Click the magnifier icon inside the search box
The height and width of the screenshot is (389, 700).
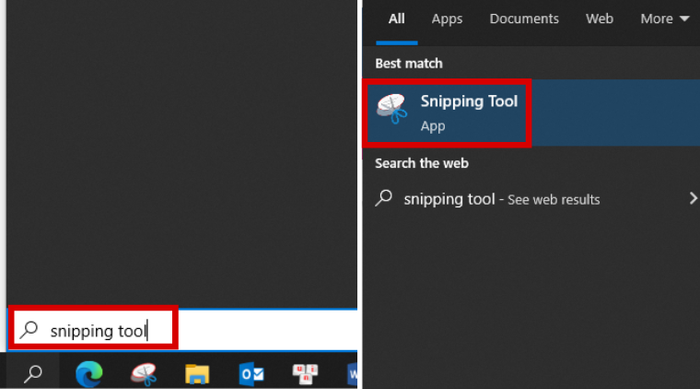[x=29, y=330]
